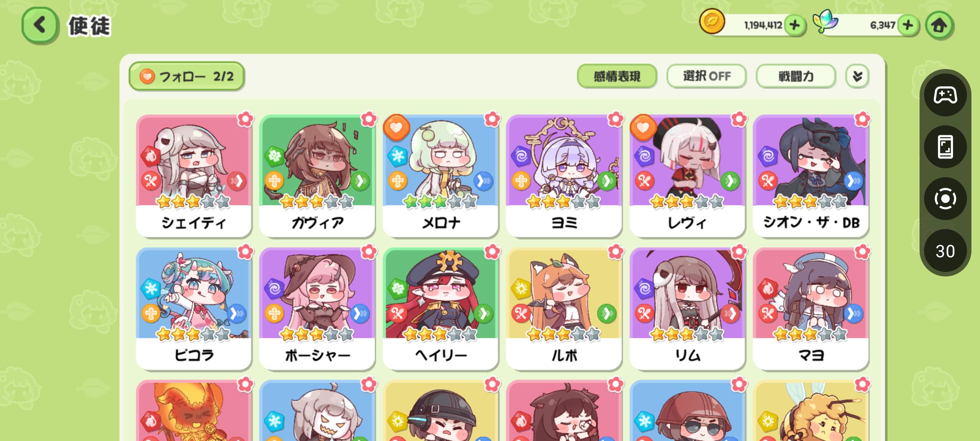Viewport: 980px width, 441px height.
Task: Select シオン・ザ・DB apostle card
Action: (x=811, y=176)
